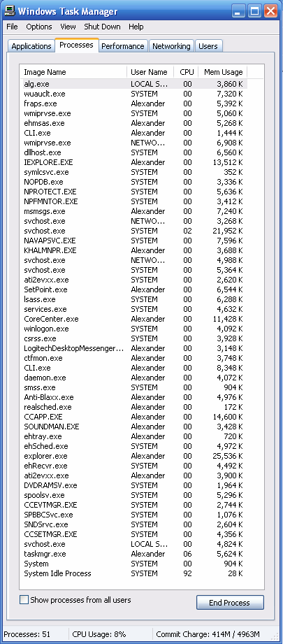Open the Options menu
This screenshot has width=283, height=644.
pyautogui.click(x=39, y=27)
